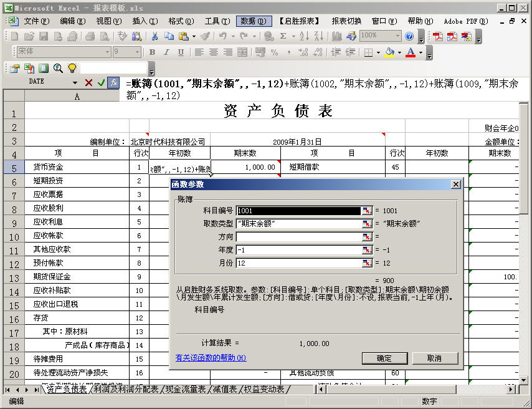Click the 取消 button in dialog
This screenshot has height=409, width=532.
[x=434, y=358]
